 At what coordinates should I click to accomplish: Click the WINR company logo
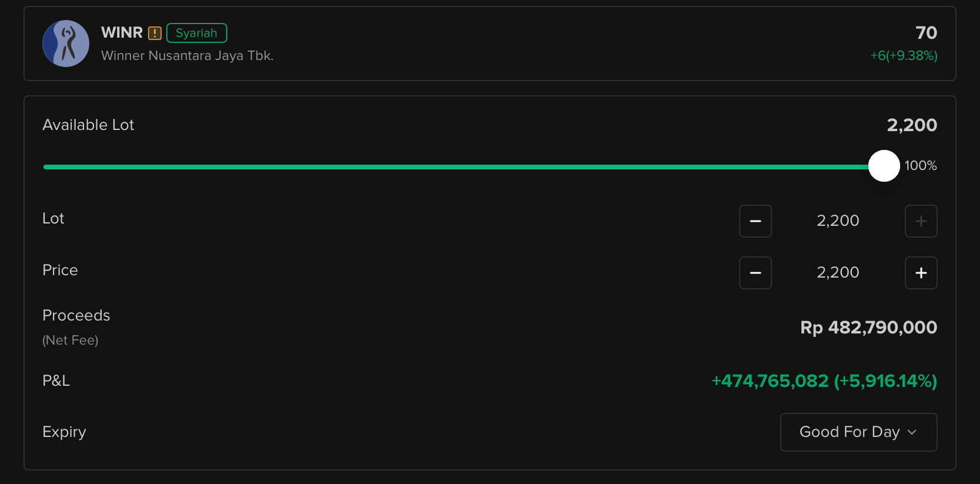66,44
